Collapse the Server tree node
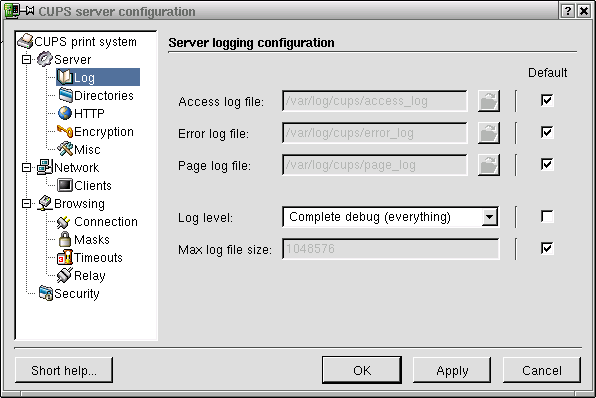 pyautogui.click(x=26, y=60)
